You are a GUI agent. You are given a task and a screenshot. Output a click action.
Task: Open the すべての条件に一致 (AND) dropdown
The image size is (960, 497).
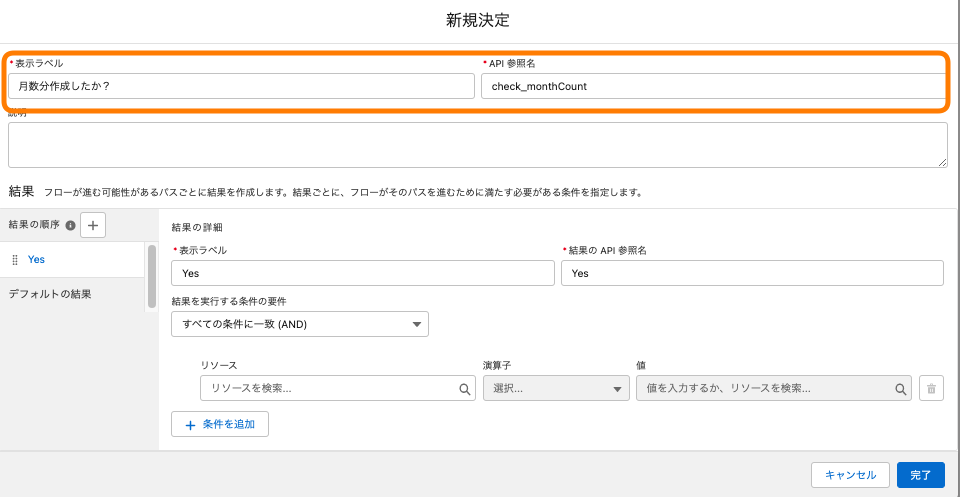[x=300, y=324]
